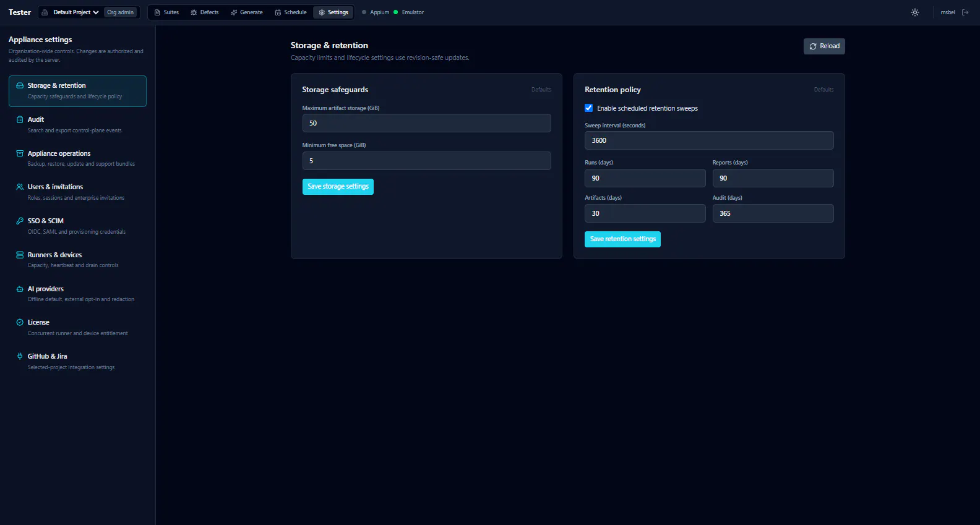Focus Minimum free space field
The height and width of the screenshot is (525, 980).
click(426, 161)
